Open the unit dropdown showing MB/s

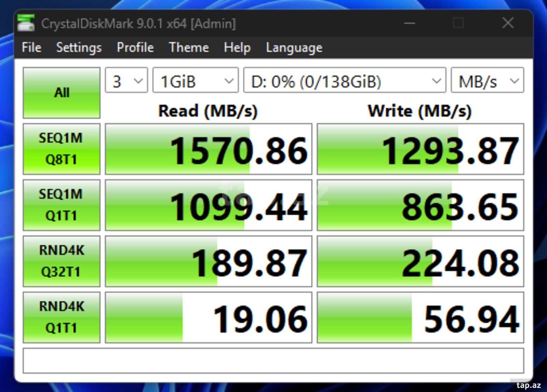pos(487,80)
